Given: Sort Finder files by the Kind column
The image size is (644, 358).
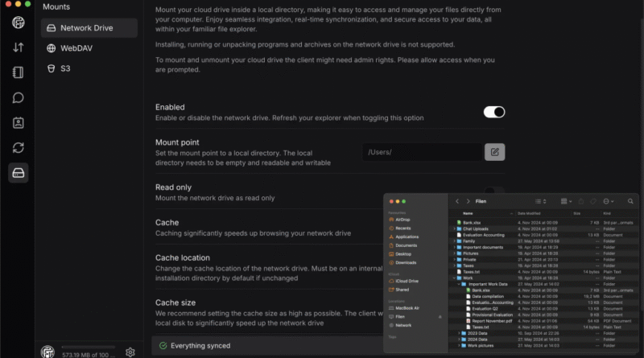Looking at the screenshot, I should tap(607, 213).
